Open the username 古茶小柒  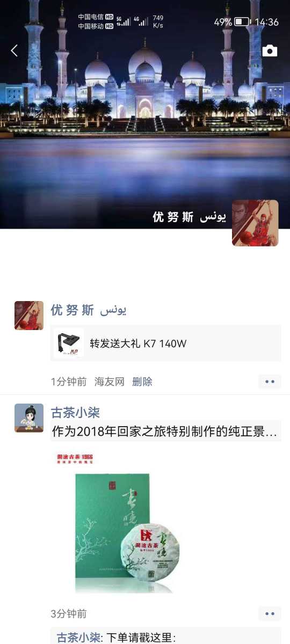click(x=75, y=413)
